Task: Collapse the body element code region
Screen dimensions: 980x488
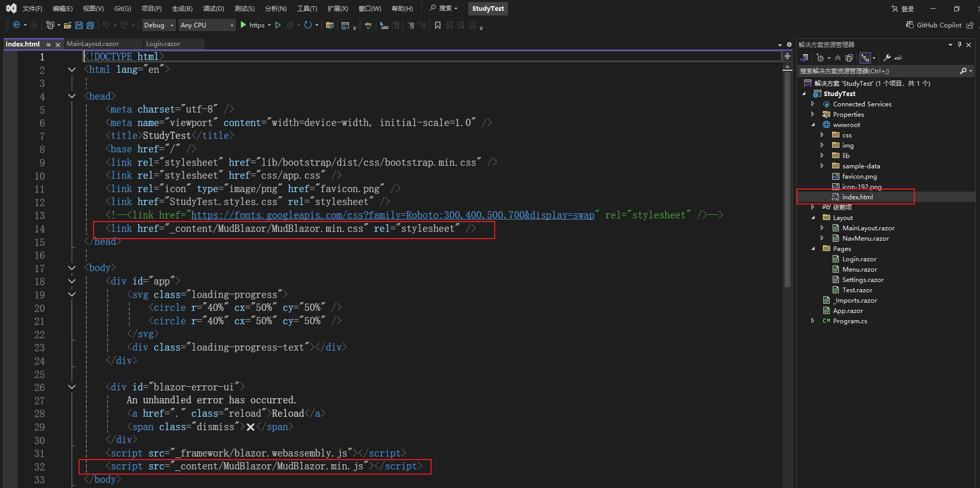Action: pos(72,267)
